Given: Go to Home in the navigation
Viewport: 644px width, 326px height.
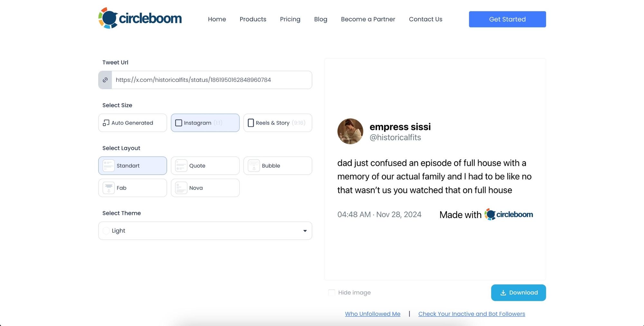Looking at the screenshot, I should (217, 19).
